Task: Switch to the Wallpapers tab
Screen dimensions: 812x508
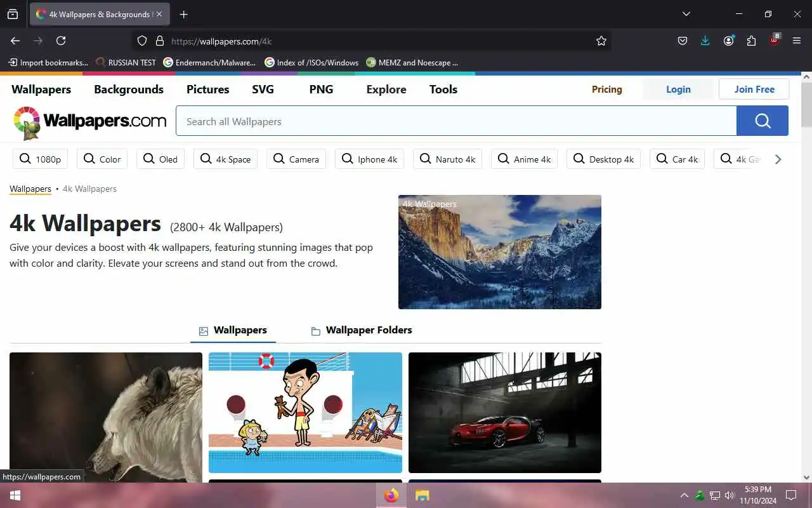Action: (233, 330)
